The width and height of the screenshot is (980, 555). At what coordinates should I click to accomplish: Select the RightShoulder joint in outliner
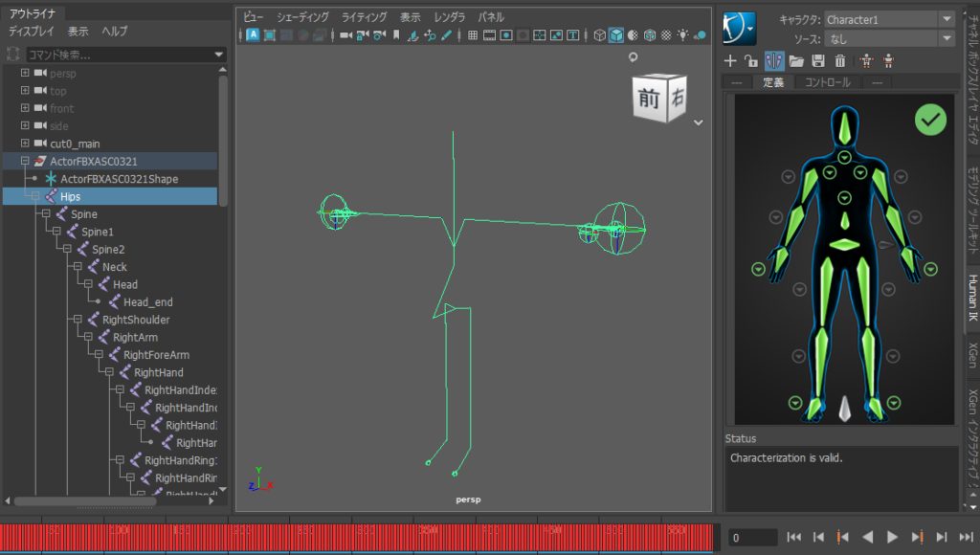tap(135, 320)
